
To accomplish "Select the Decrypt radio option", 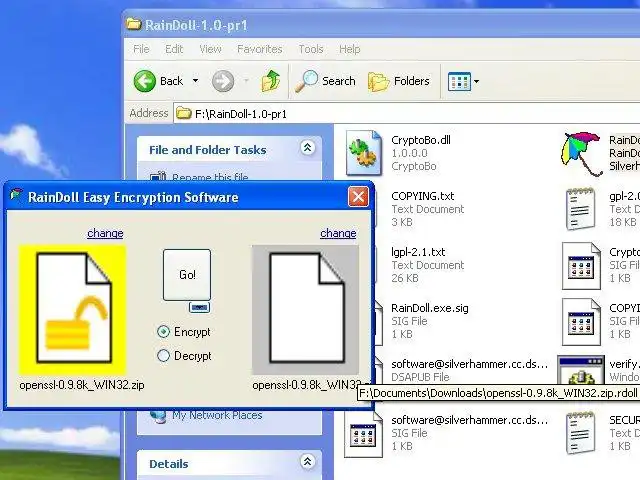I will click(184, 356).
